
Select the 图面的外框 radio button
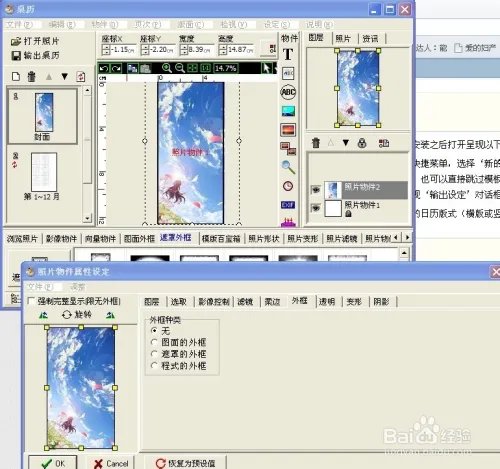tap(154, 342)
